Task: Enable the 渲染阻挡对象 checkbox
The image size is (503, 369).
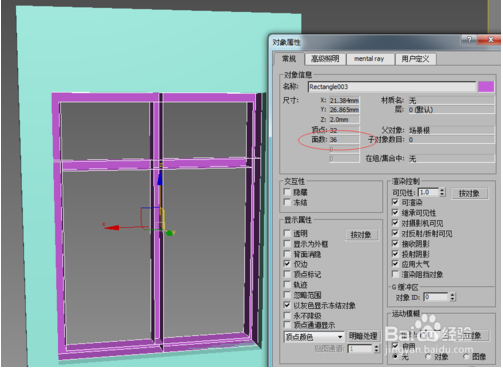Action: click(395, 274)
